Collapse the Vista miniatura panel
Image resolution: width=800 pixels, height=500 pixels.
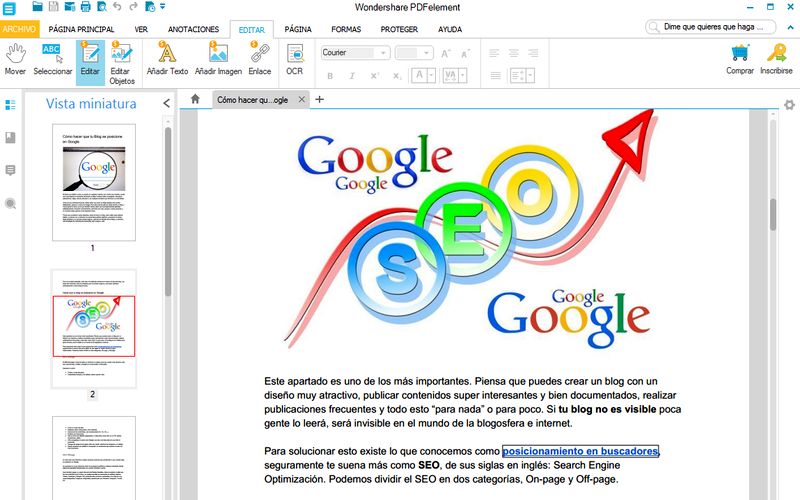(166, 103)
